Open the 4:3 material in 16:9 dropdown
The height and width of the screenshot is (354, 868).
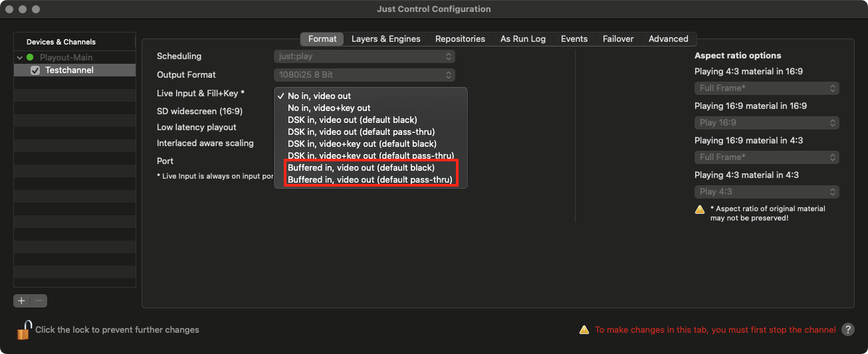coord(767,88)
